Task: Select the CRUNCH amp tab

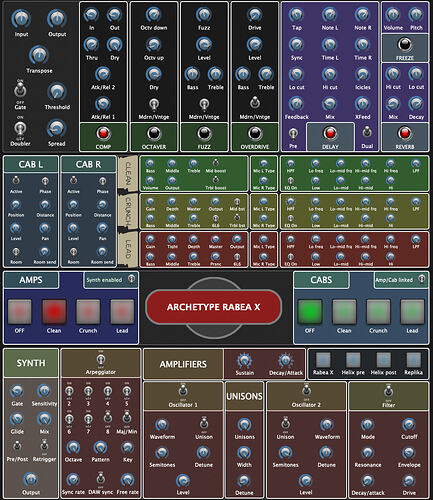Action: (x=128, y=211)
